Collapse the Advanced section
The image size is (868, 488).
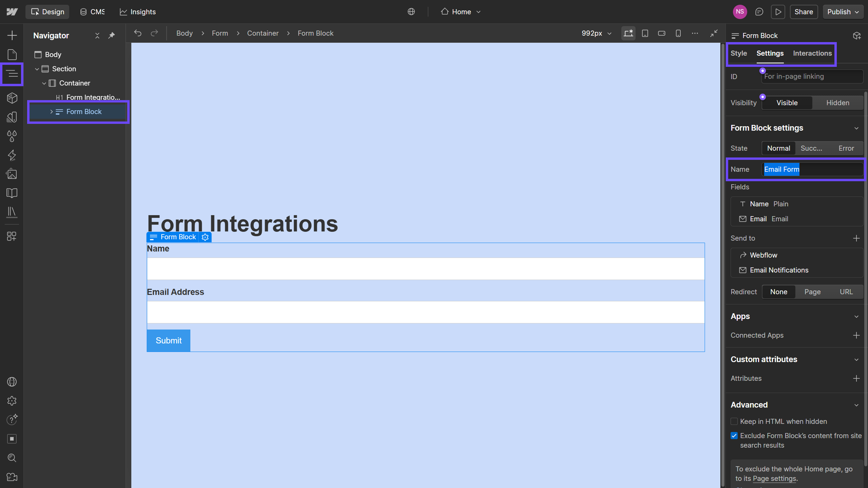pyautogui.click(x=856, y=405)
